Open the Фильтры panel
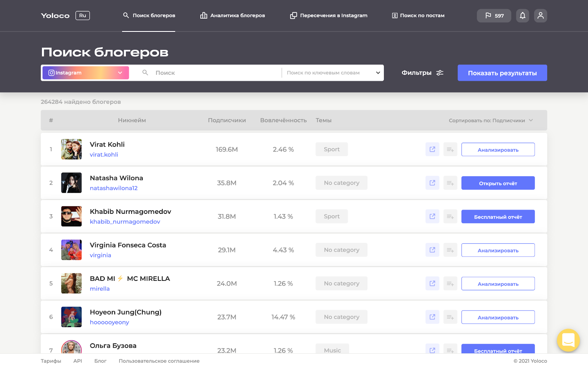588x368 pixels. pos(423,73)
